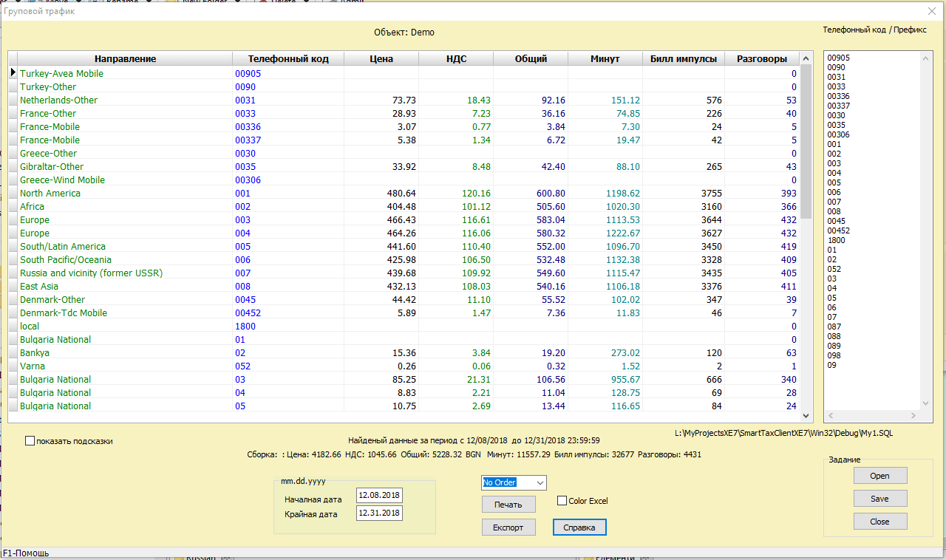946x560 pixels.
Task: Select the Билл импульсы column header
Action: coord(684,59)
